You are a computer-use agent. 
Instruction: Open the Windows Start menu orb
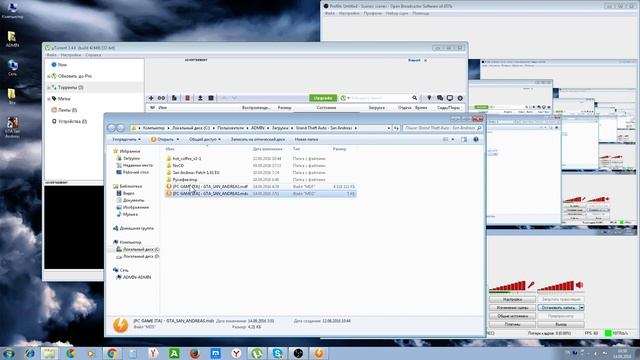[x=9, y=353]
